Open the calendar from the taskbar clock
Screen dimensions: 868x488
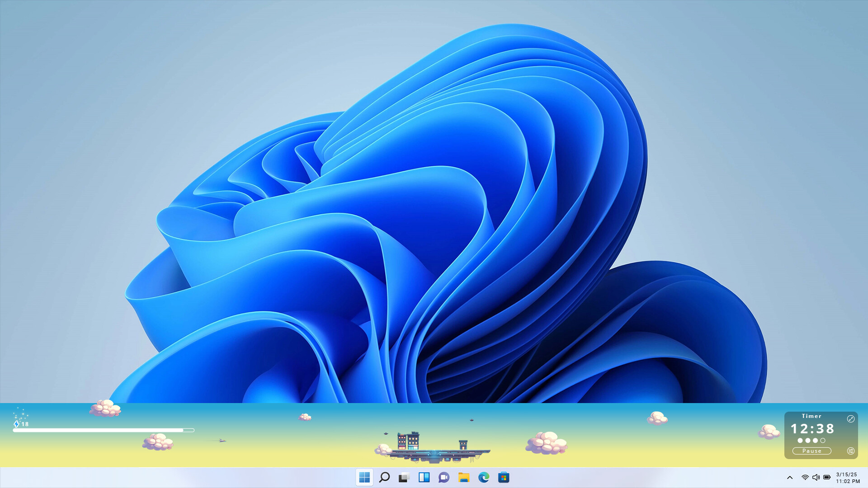click(x=846, y=478)
